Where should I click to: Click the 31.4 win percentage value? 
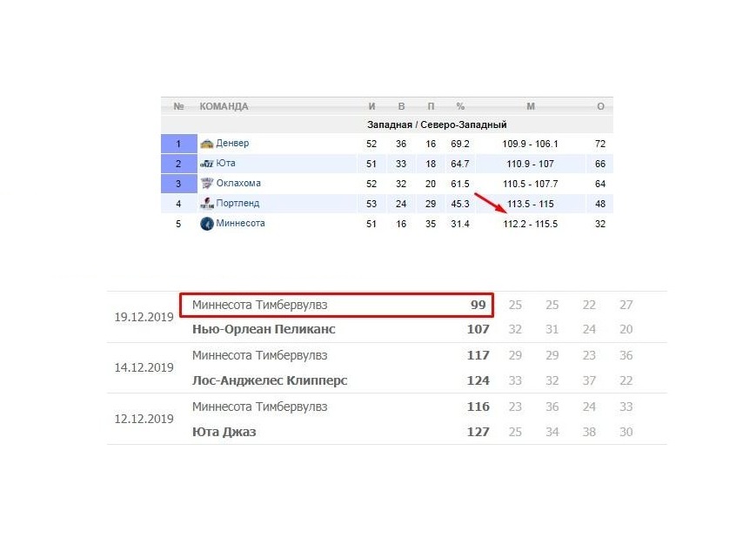pyautogui.click(x=460, y=224)
